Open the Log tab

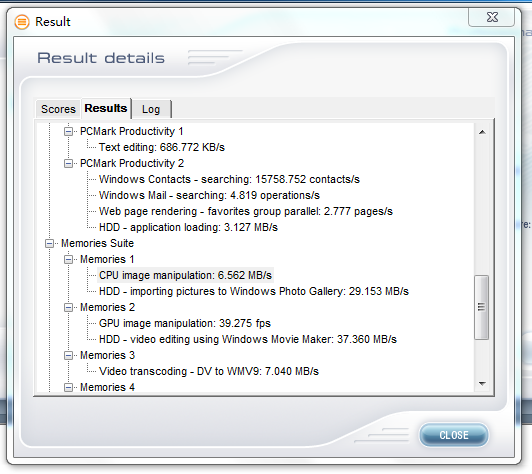[151, 109]
